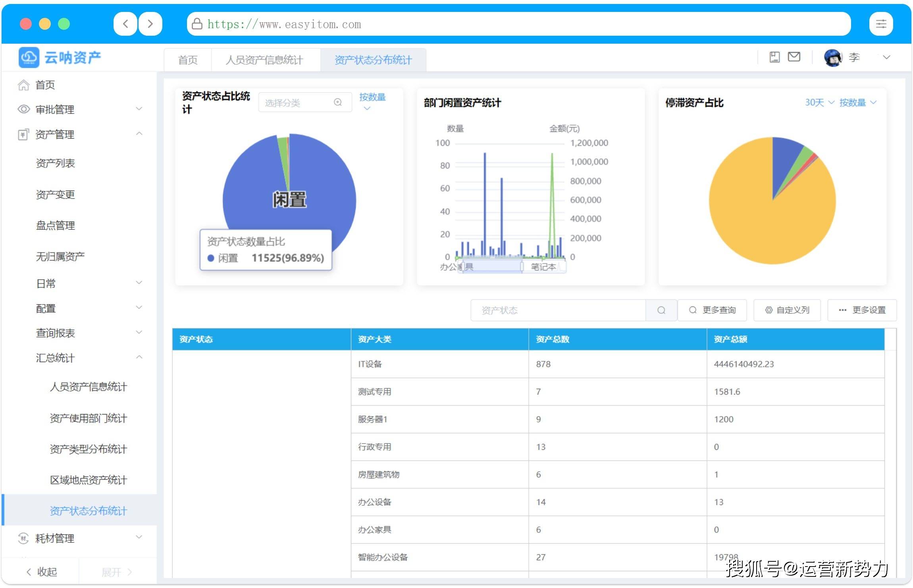This screenshot has height=588, width=913.
Task: Click the 收起 collapse sidebar button
Action: [41, 572]
